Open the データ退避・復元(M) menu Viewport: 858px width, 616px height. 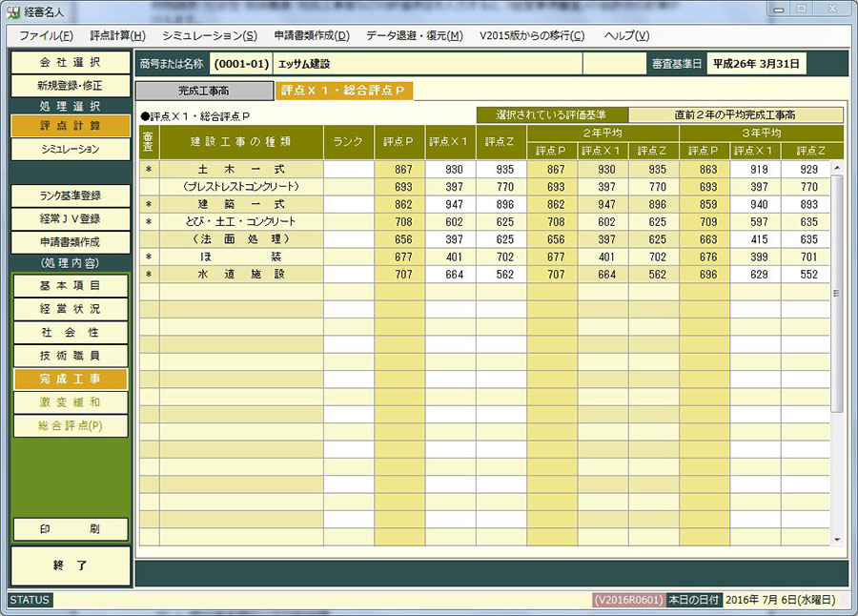(415, 36)
